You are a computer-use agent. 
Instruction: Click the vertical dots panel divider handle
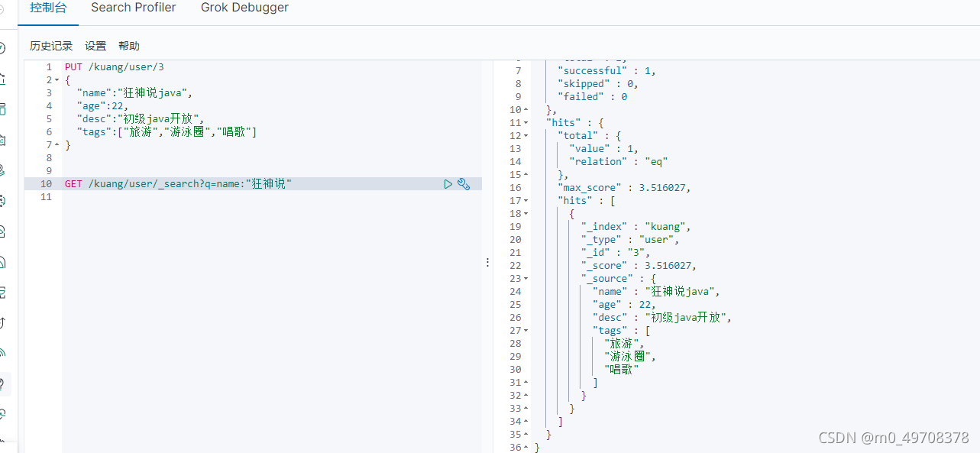click(487, 262)
